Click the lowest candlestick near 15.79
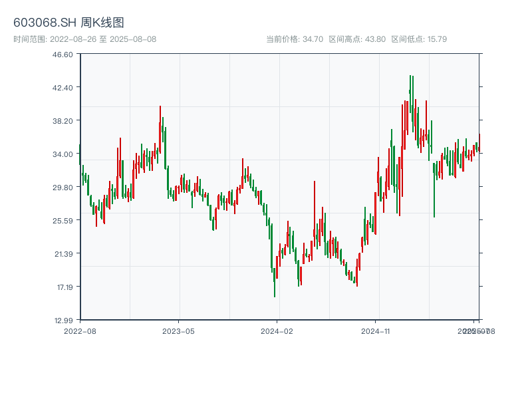Image resolution: width=532 pixels, height=399 pixels. tap(275, 282)
